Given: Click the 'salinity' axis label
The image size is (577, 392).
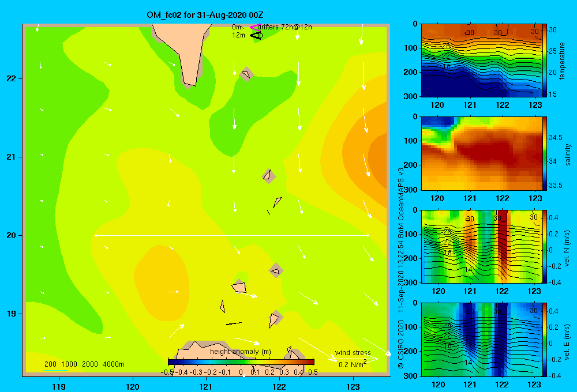Looking at the screenshot, I should click(x=568, y=154).
